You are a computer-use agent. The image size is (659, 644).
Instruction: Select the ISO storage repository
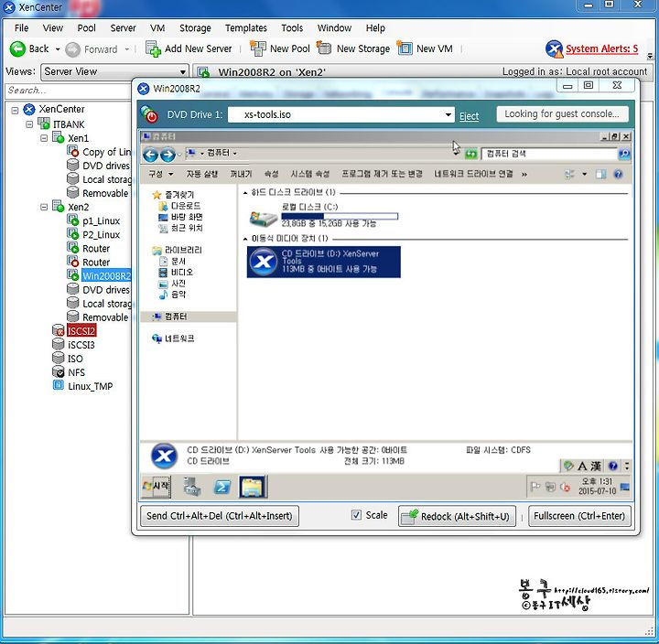coord(75,359)
